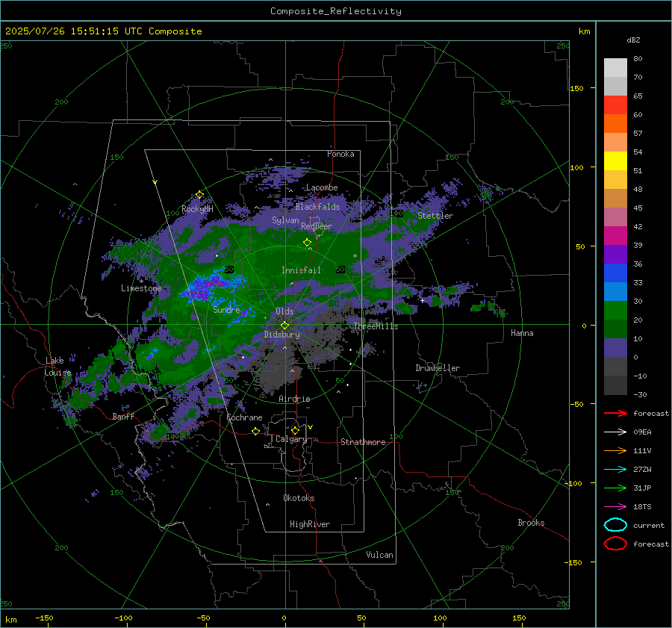The image size is (672, 628).
Task: Select the red 60-65 dBZ color swatch
Action: pyautogui.click(x=615, y=105)
